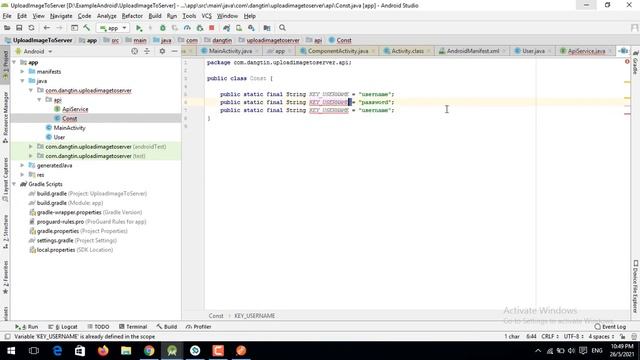The height and width of the screenshot is (360, 640).
Task: Collapse the app module tree node
Action: click(14, 62)
